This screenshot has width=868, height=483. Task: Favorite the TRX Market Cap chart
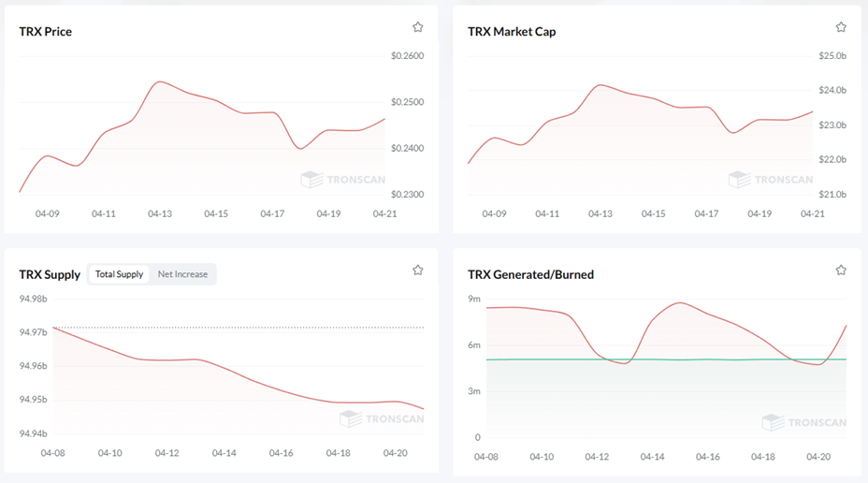(x=841, y=28)
